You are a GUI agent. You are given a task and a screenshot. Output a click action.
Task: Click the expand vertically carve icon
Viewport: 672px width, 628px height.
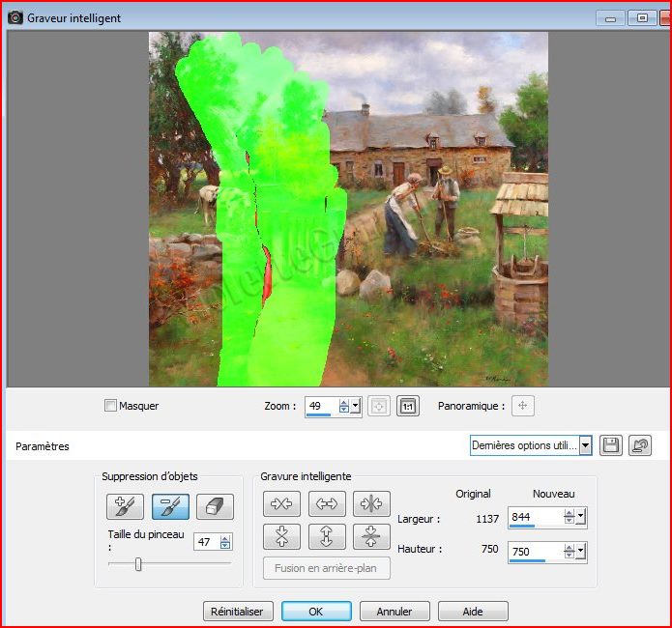click(x=327, y=536)
